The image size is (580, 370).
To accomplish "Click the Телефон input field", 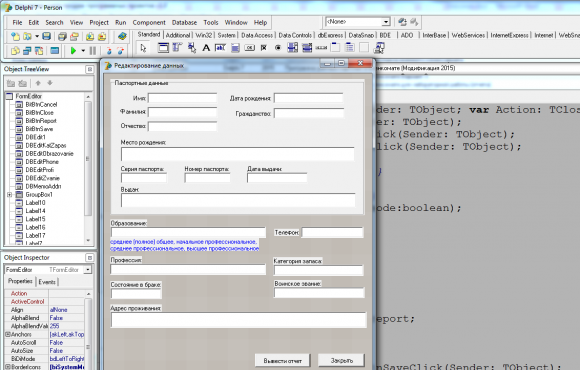I will pyautogui.click(x=332, y=232).
